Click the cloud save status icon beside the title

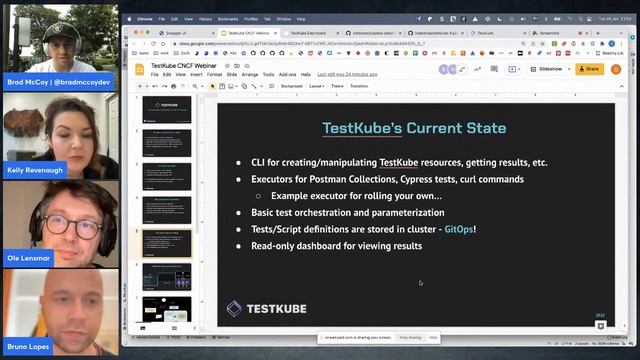click(247, 66)
